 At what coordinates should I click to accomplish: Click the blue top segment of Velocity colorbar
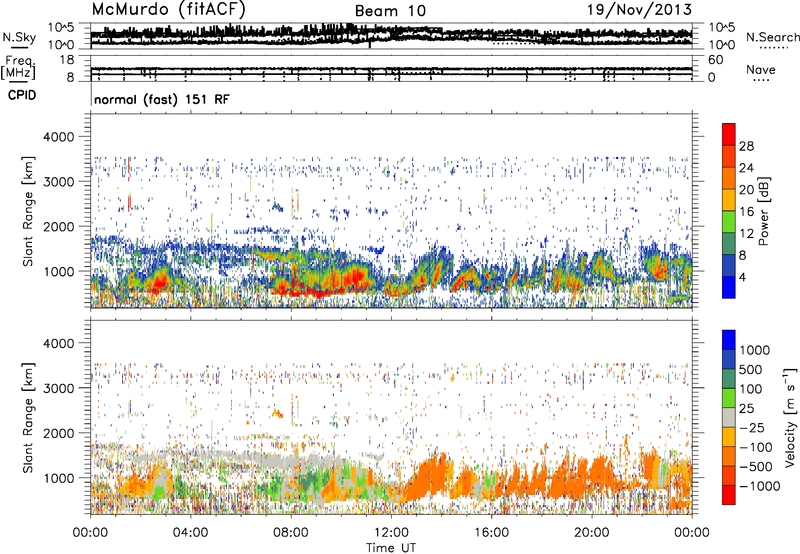pos(729,340)
